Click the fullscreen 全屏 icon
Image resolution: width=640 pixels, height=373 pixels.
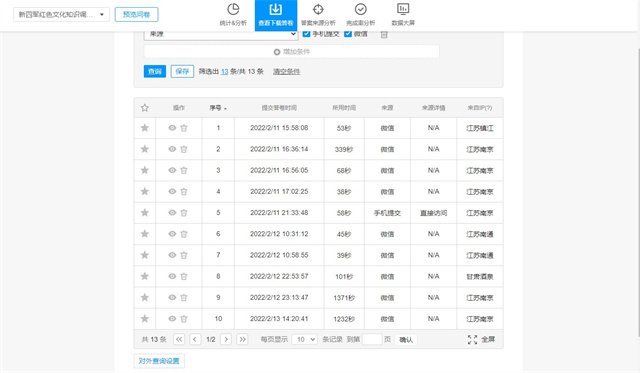click(x=472, y=340)
